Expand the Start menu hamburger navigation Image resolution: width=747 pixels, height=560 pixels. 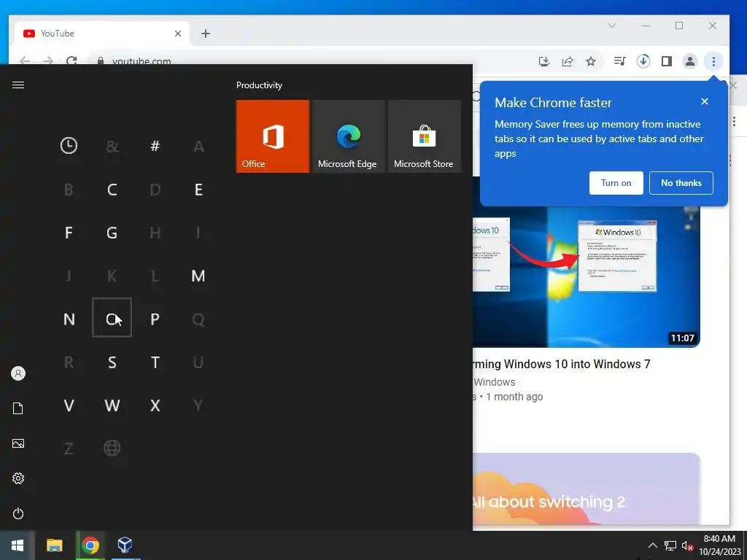pyautogui.click(x=18, y=85)
